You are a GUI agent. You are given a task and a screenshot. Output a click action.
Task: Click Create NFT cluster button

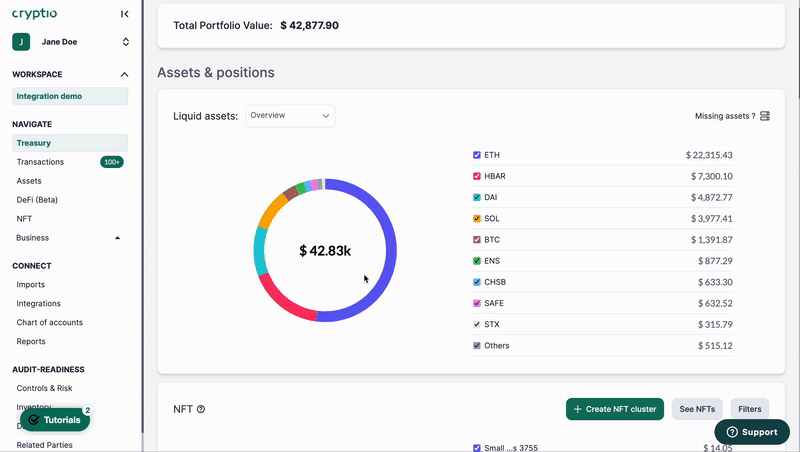tap(615, 409)
